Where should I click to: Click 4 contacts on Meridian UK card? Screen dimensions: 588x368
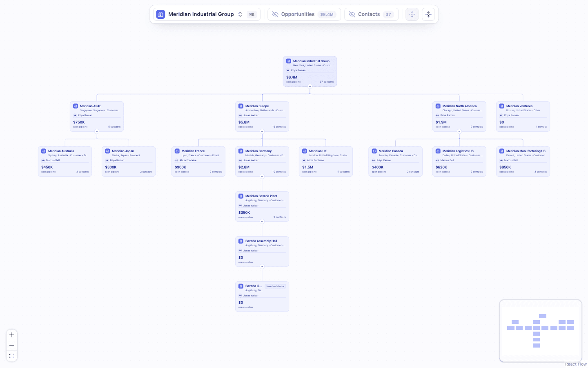[x=343, y=172]
